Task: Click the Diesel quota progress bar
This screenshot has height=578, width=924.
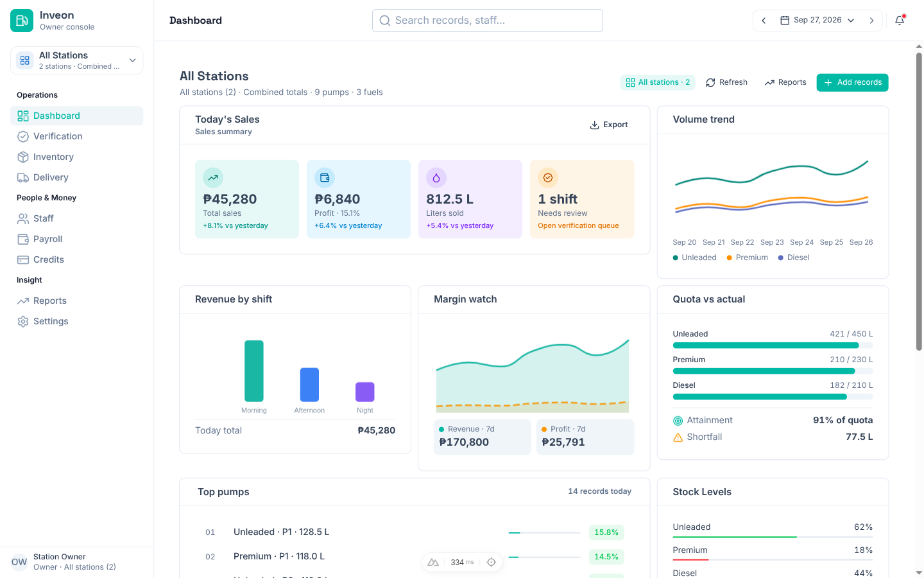Action: click(x=773, y=397)
